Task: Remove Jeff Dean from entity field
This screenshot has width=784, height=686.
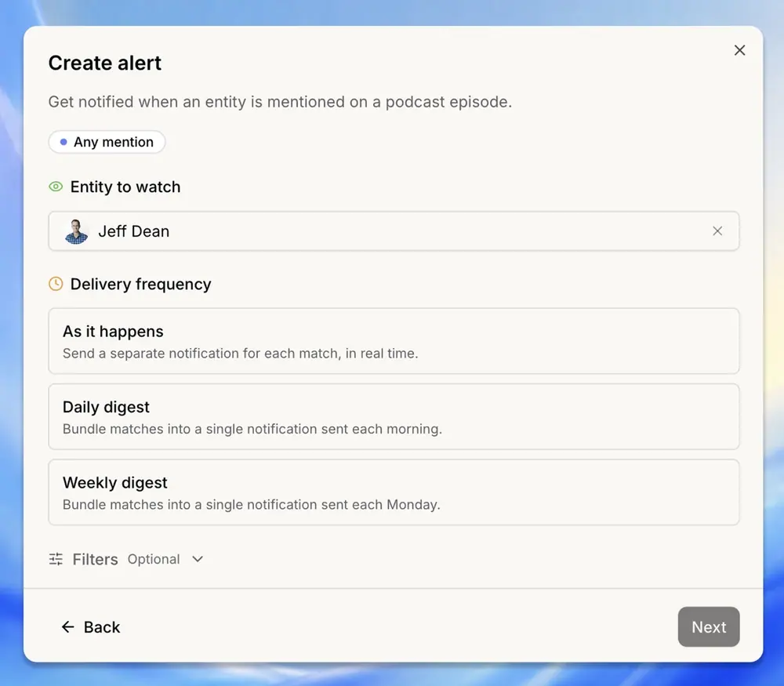Action: [x=717, y=231]
